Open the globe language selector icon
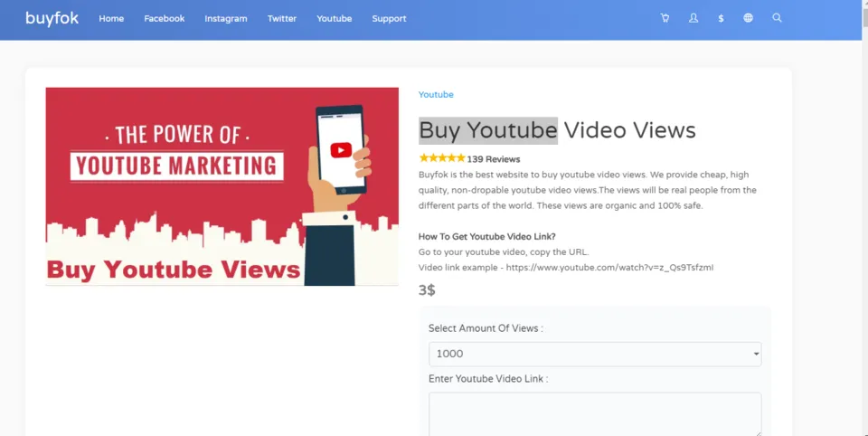Viewport: 868px width, 436px height. (x=748, y=18)
